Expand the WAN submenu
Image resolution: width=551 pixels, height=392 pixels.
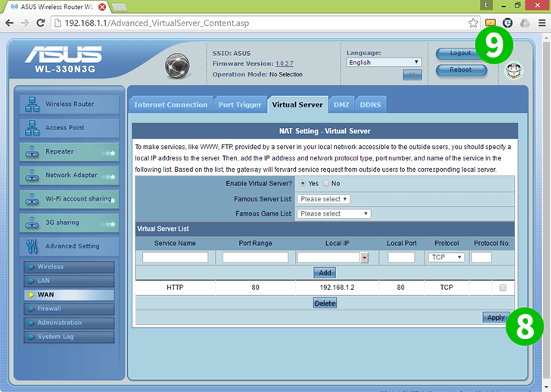tap(69, 294)
